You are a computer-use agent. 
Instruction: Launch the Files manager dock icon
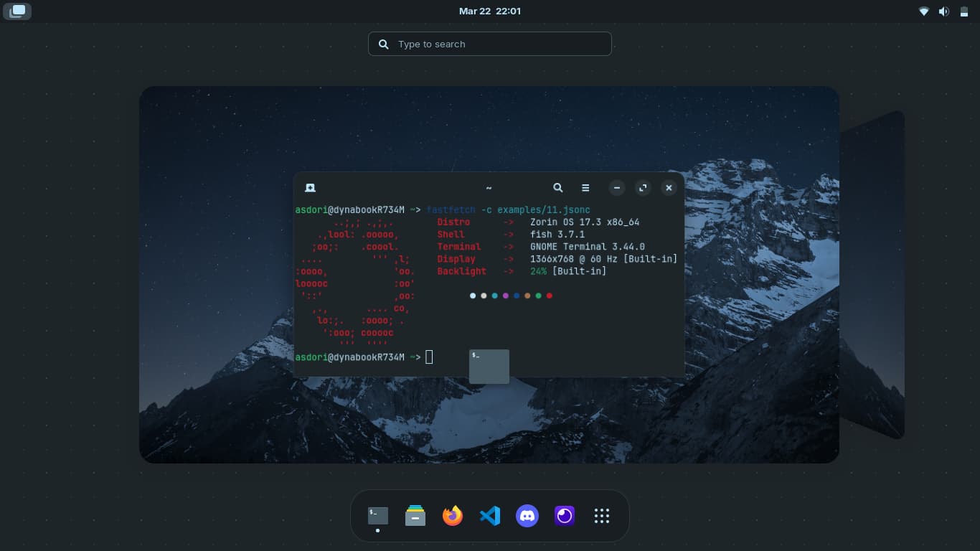[415, 516]
